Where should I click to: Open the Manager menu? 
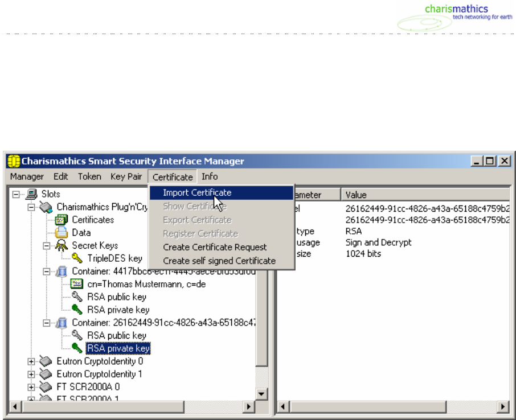pos(27,176)
